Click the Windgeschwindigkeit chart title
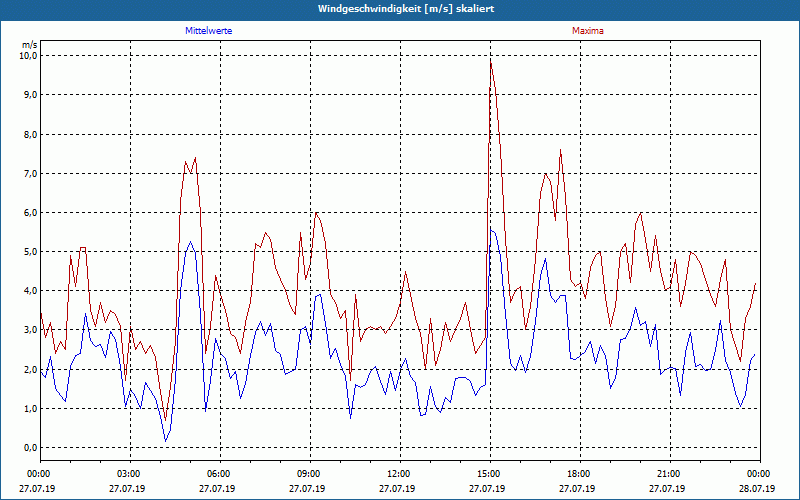Screen dimensions: 800x500 coord(406,9)
